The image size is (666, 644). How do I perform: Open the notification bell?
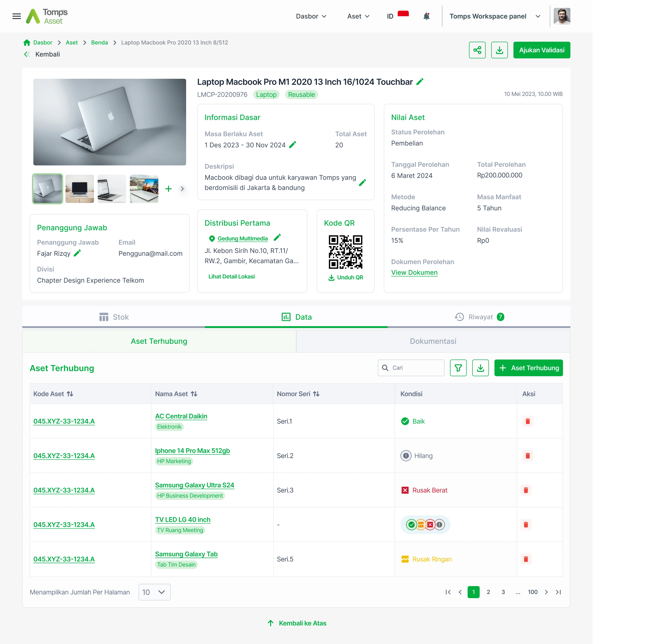tap(426, 16)
